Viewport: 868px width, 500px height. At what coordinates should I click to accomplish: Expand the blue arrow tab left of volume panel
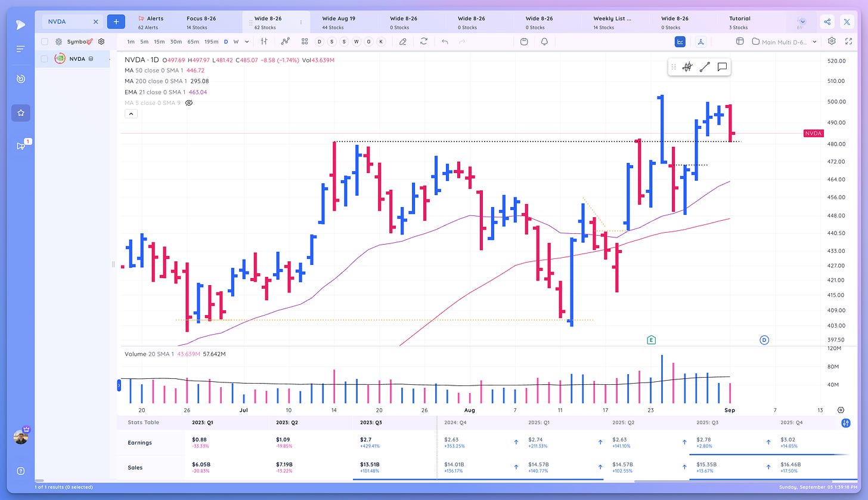(119, 385)
